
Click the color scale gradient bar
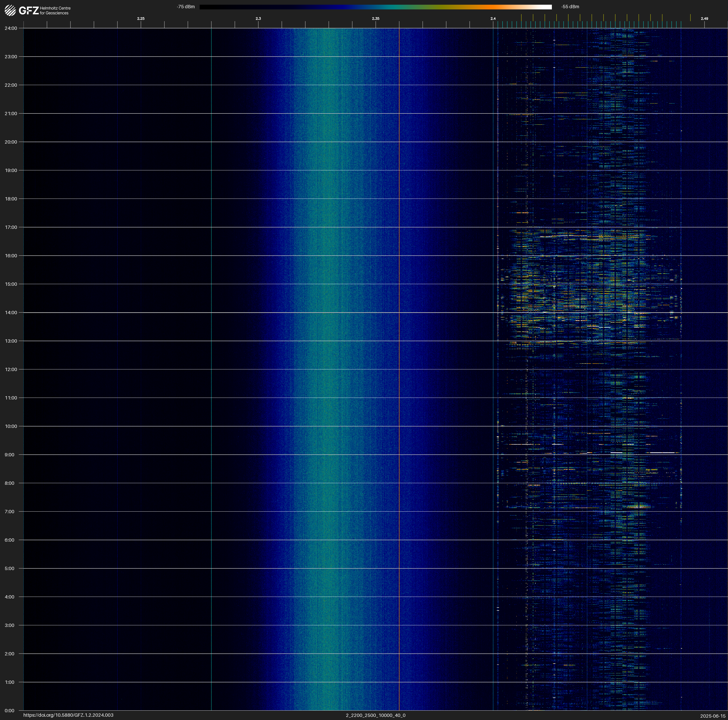[375, 7]
